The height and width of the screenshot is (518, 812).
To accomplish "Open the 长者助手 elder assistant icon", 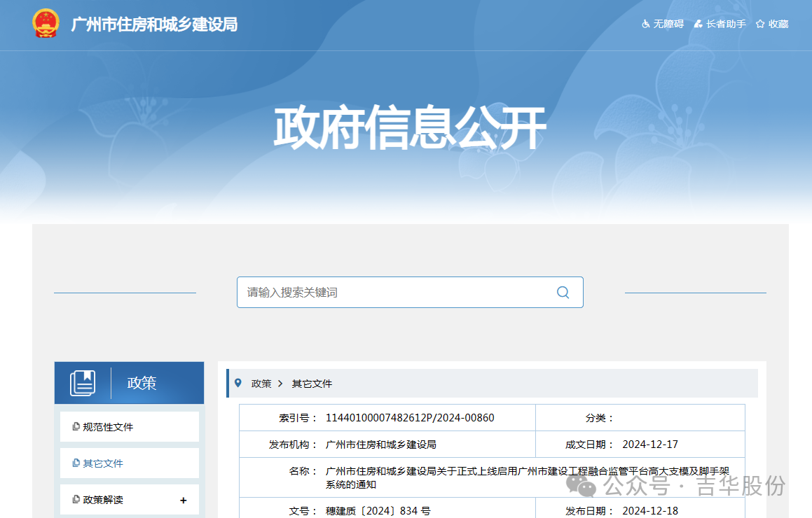I will click(698, 24).
